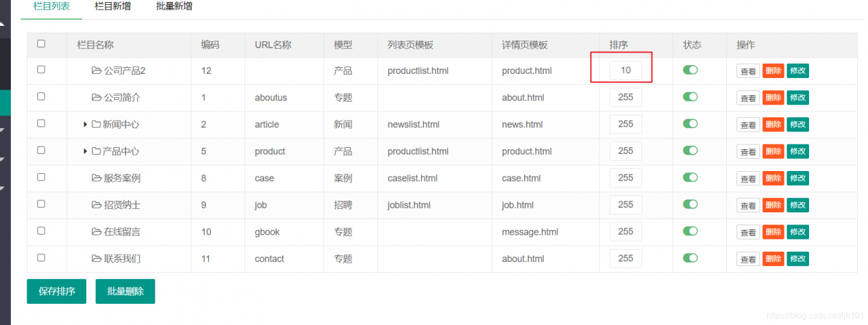Screen dimensions: 868x325
Task: Tick the checkbox for the 在线留言 row
Action: tap(41, 231)
